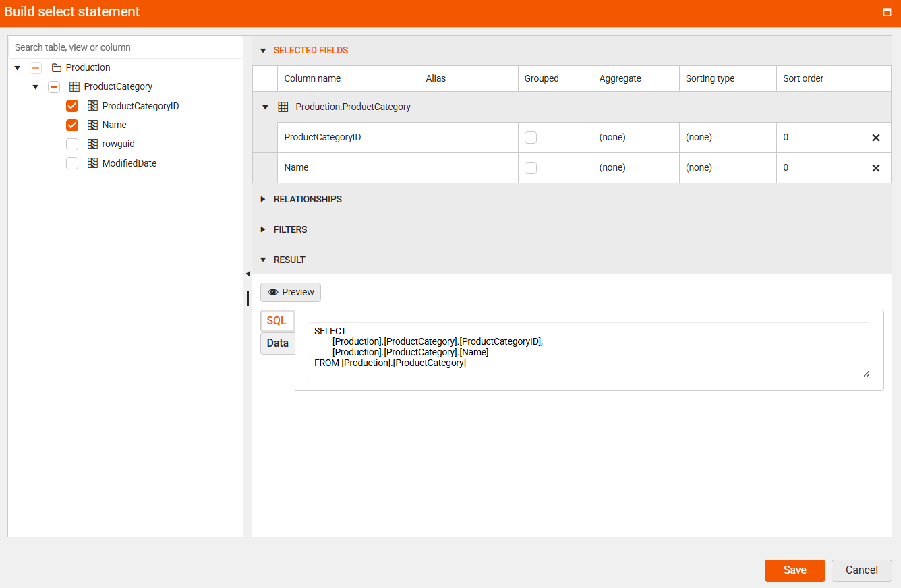This screenshot has height=588, width=901.
Task: Click the search table, view or column field
Action: 125,47
